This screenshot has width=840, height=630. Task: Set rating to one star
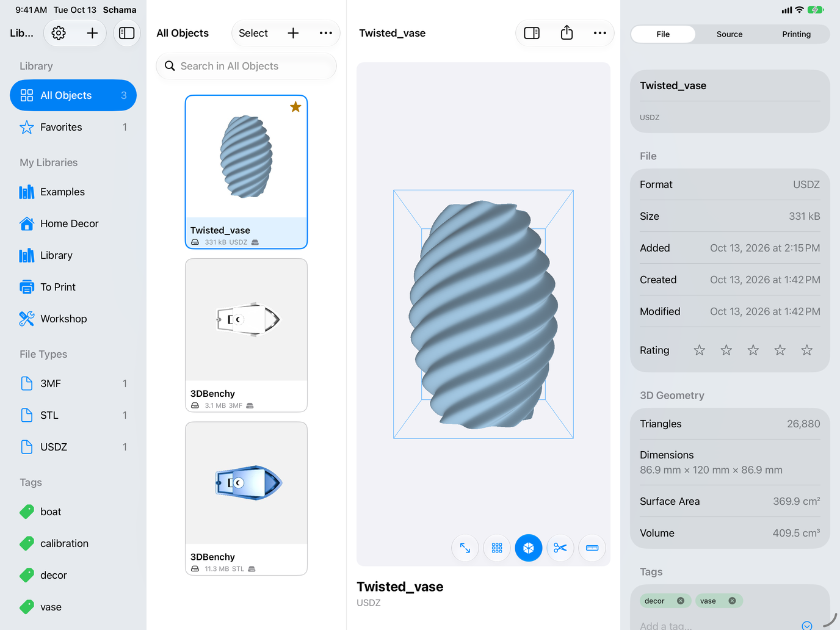(x=700, y=350)
